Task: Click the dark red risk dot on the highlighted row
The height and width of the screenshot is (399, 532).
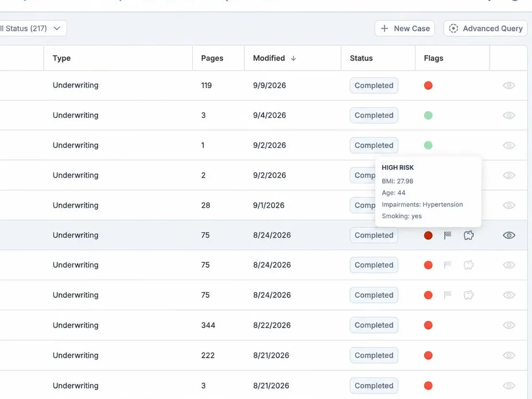Action: click(x=428, y=235)
